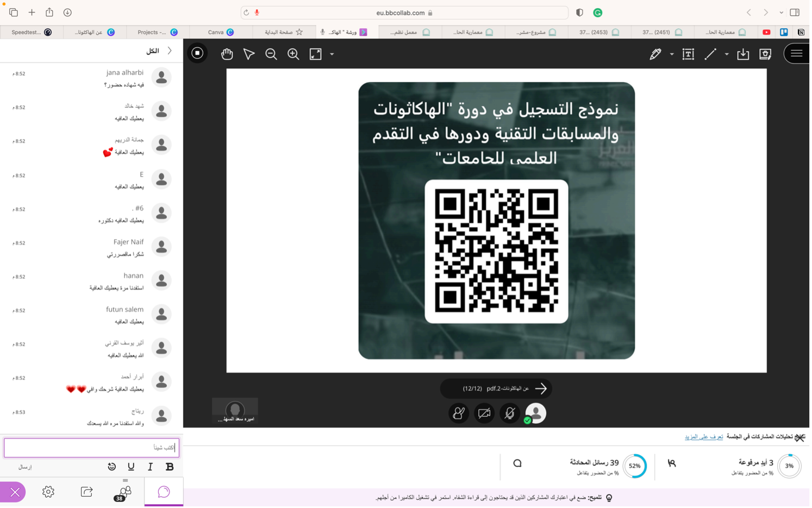812x508 pixels.
Task: Click the chat message input field
Action: 91,448
